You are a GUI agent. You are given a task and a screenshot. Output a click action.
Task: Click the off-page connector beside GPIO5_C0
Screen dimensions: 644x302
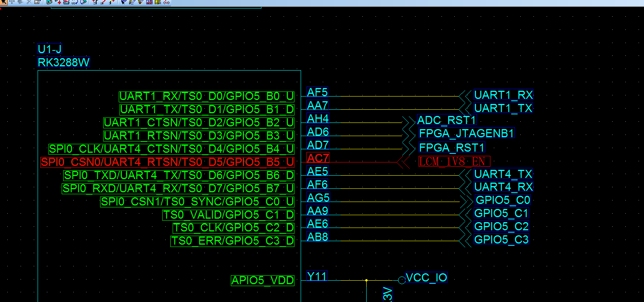[466, 202]
